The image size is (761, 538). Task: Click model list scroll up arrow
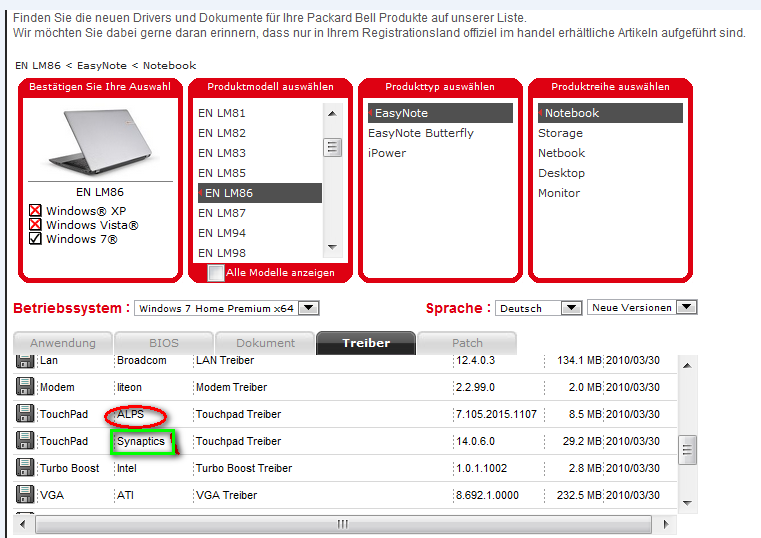click(x=332, y=114)
